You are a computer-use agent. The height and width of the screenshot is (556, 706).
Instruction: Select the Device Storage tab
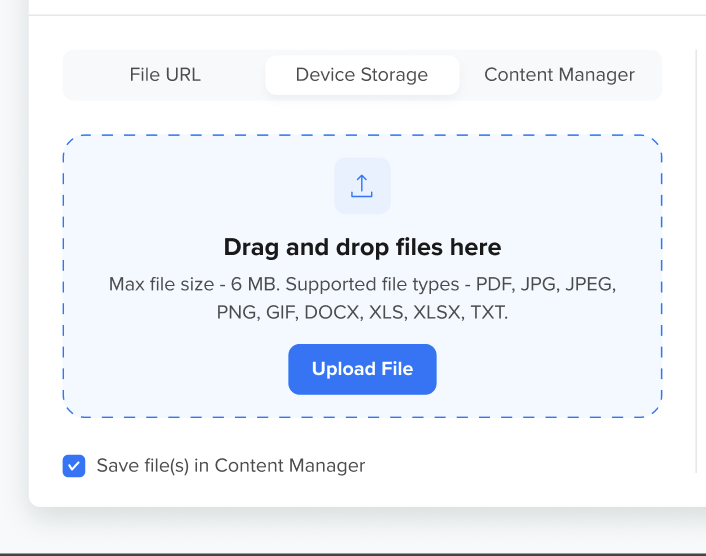362,75
